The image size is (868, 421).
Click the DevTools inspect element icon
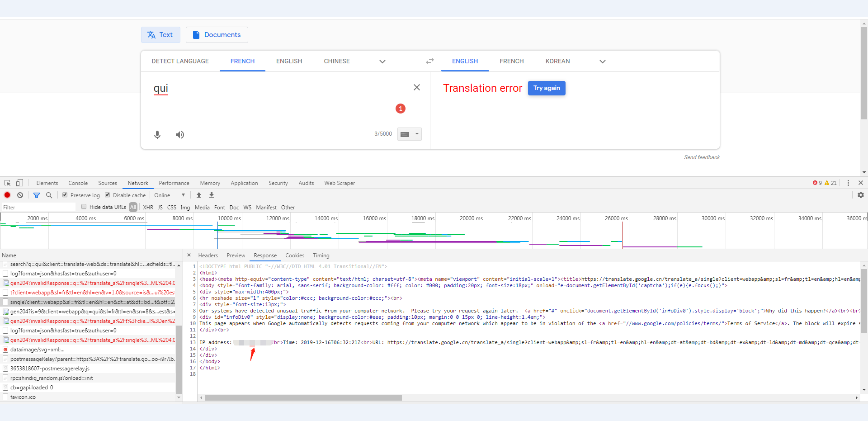[x=8, y=183]
